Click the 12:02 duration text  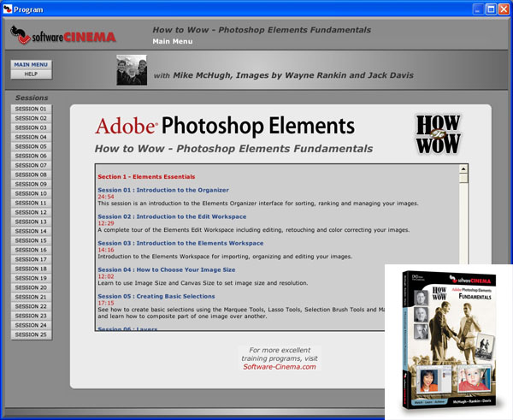[x=106, y=276]
